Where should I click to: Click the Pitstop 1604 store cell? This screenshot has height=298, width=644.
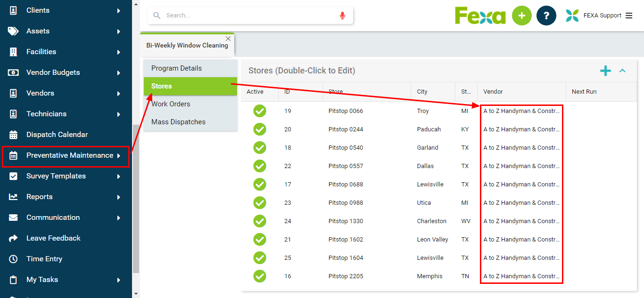[x=346, y=258]
